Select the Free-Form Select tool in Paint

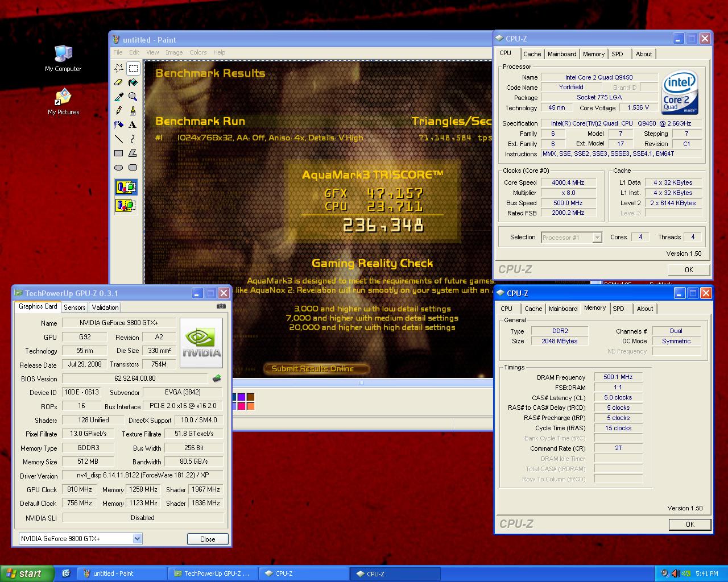[119, 68]
